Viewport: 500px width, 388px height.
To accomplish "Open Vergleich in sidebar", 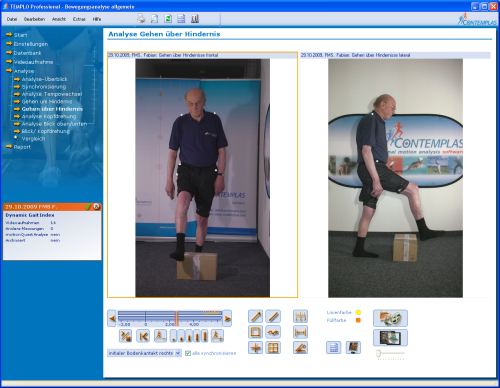I will [33, 139].
